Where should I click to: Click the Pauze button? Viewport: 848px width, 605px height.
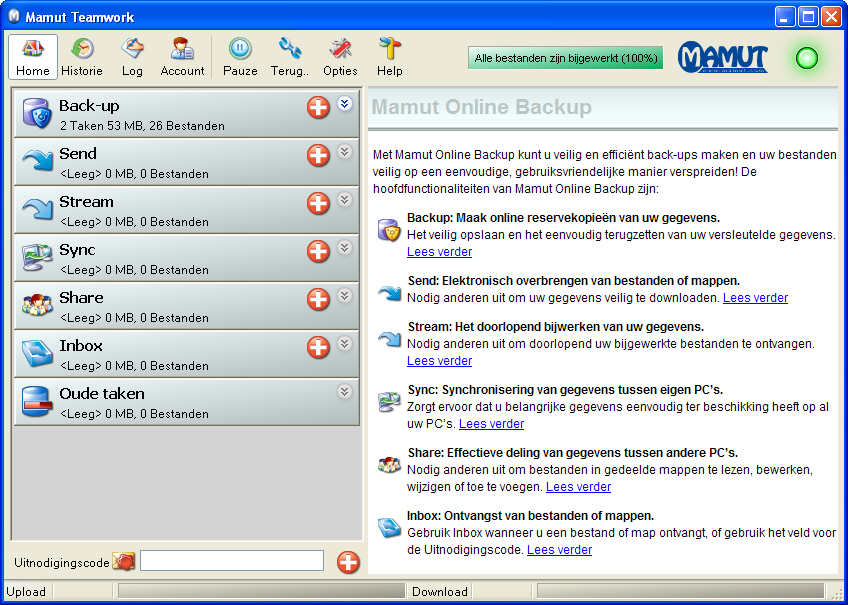pyautogui.click(x=240, y=57)
